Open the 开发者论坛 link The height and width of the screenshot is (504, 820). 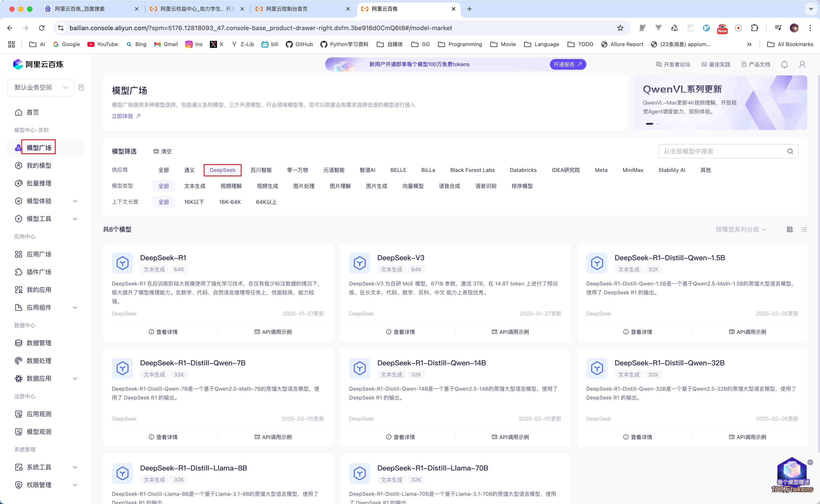click(x=673, y=64)
